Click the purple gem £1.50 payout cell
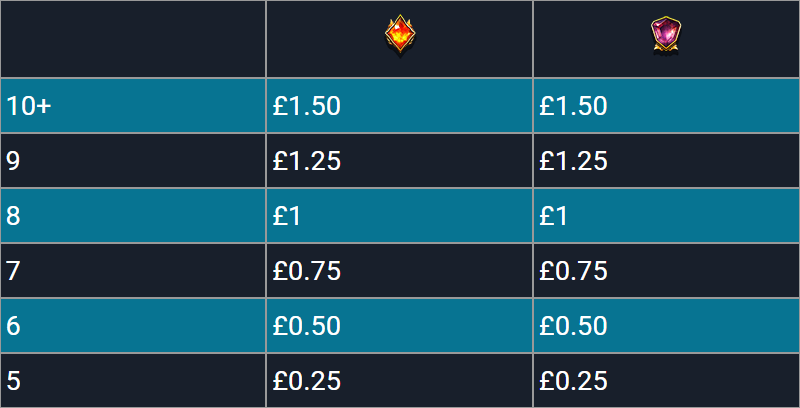This screenshot has width=800, height=408. click(666, 106)
